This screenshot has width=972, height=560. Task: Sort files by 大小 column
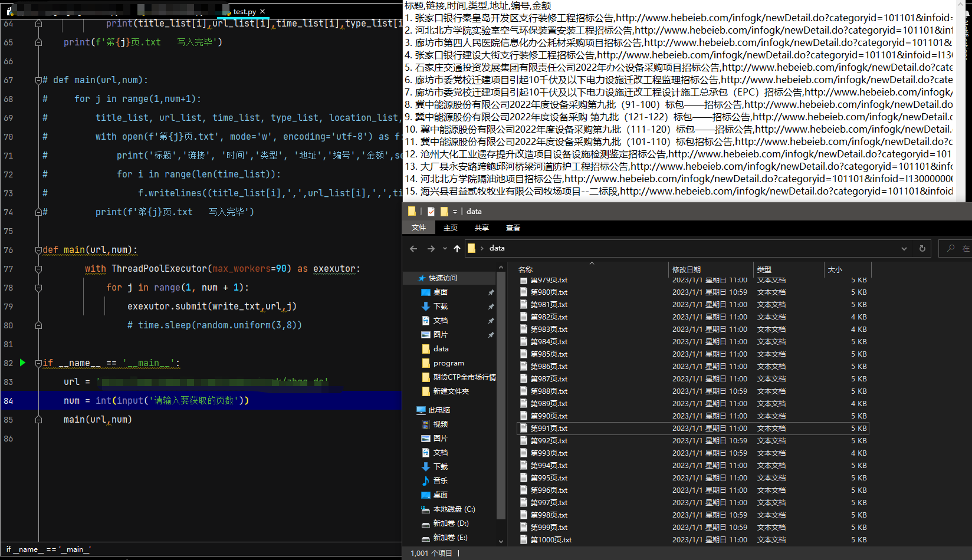[x=848, y=269]
